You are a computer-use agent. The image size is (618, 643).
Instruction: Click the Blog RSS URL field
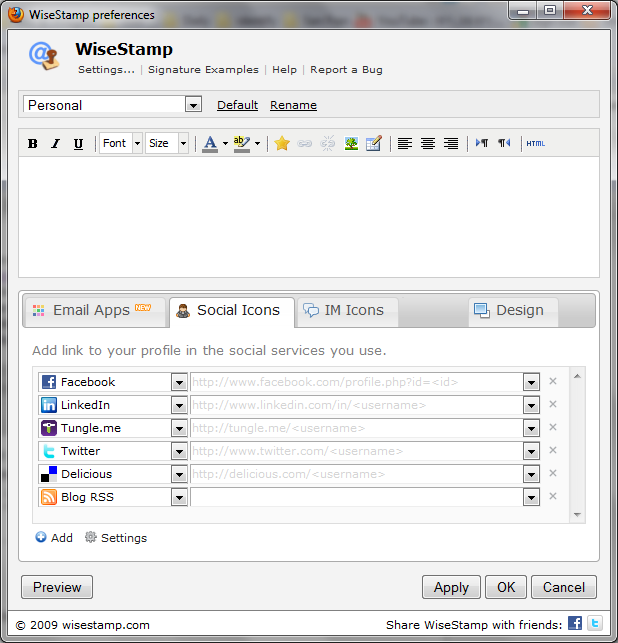[x=357, y=497]
